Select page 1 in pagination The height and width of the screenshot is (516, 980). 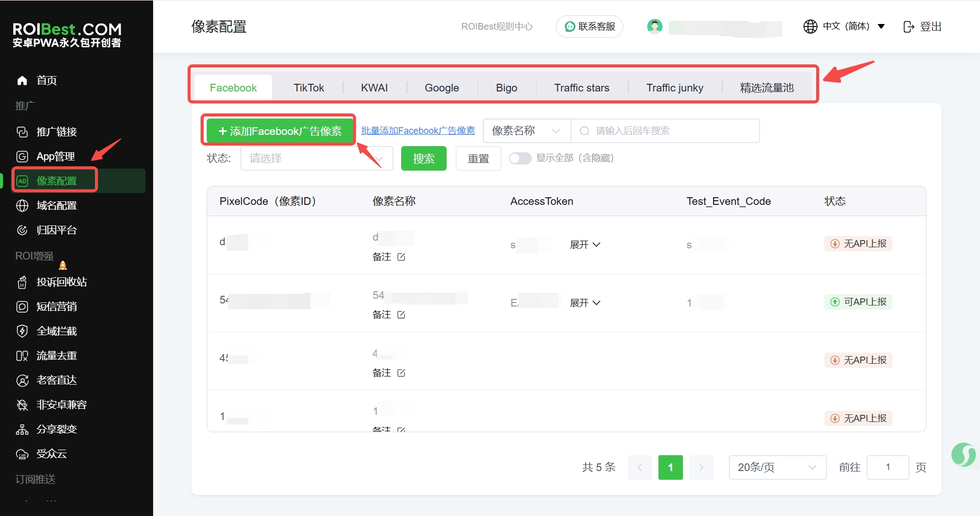[x=671, y=467]
